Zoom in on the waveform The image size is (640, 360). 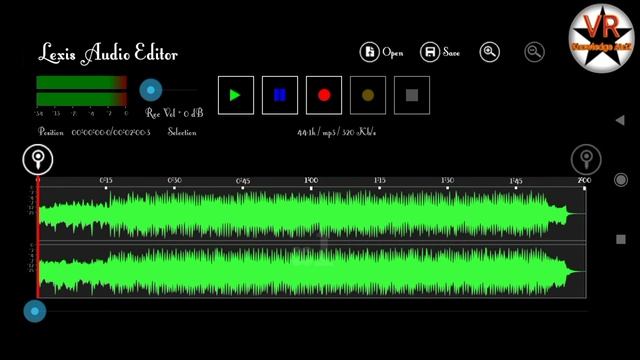[x=489, y=52]
